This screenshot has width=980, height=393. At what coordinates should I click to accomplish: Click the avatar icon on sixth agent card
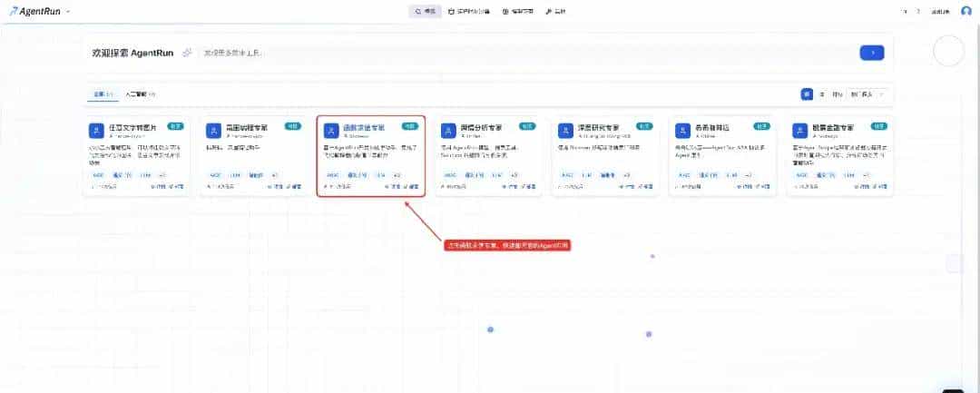pos(682,130)
